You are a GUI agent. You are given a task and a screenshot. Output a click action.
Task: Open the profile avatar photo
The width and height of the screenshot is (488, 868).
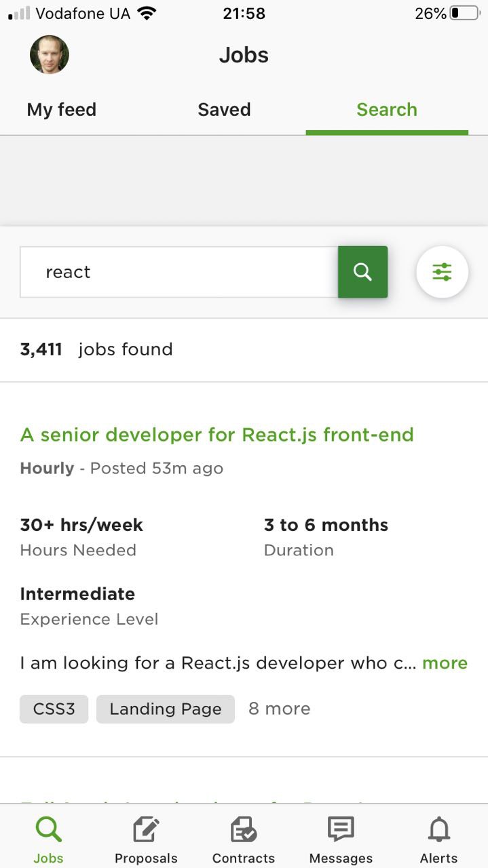[x=50, y=55]
